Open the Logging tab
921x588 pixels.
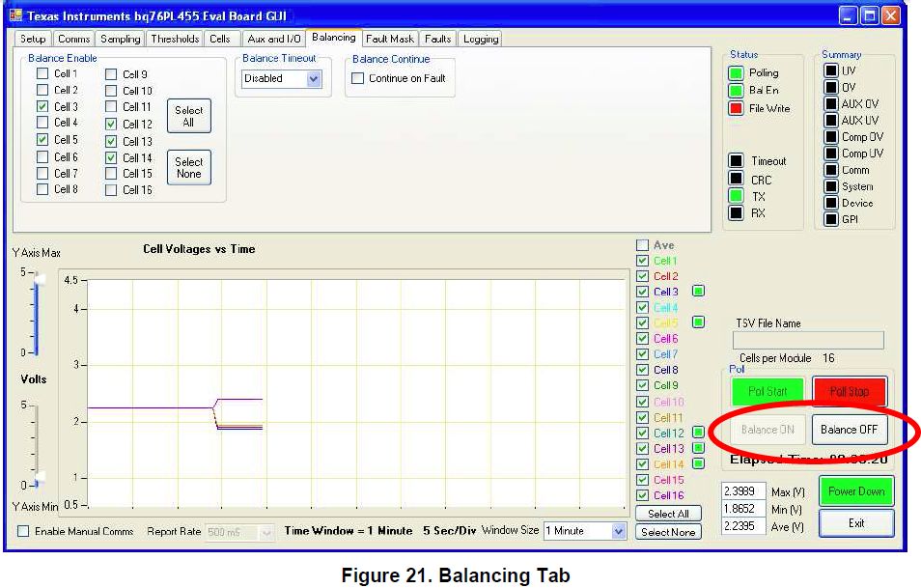pos(481,39)
